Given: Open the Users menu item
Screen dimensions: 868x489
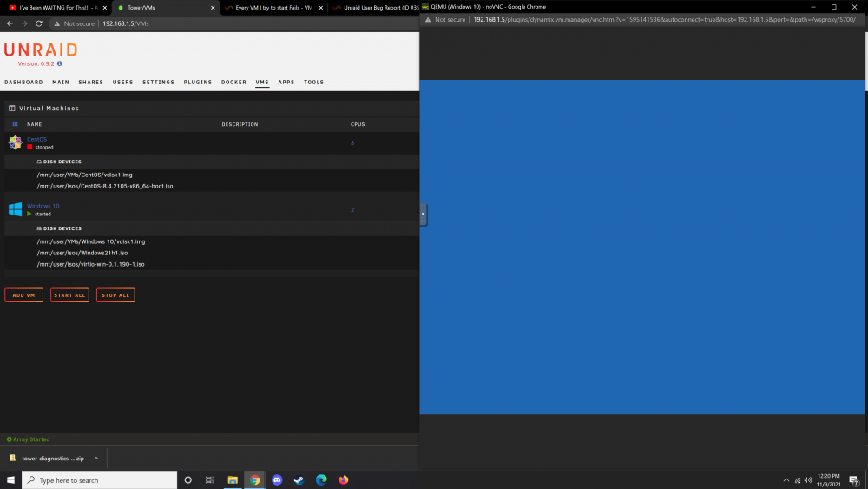Looking at the screenshot, I should 123,82.
